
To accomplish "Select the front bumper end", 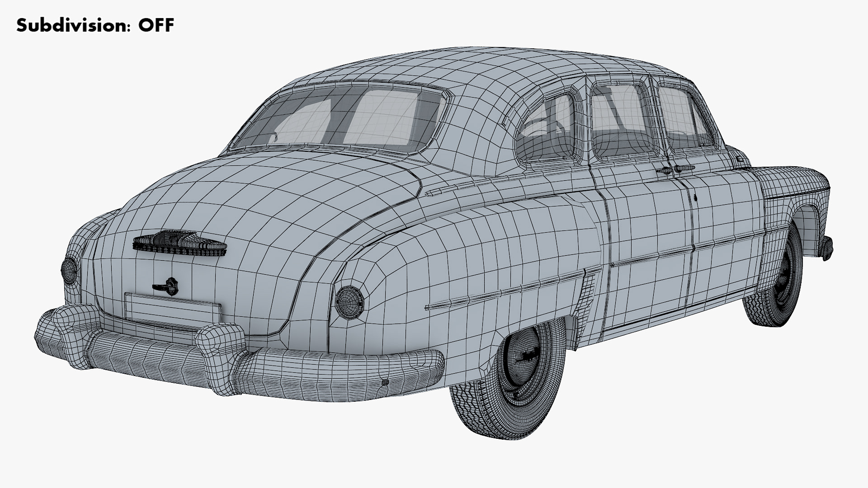I will coord(828,249).
